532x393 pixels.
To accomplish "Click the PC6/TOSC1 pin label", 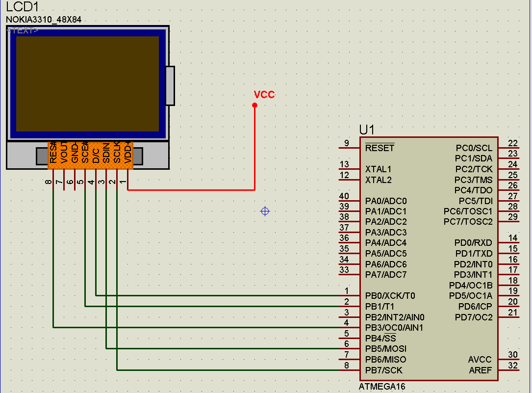I will (x=468, y=211).
